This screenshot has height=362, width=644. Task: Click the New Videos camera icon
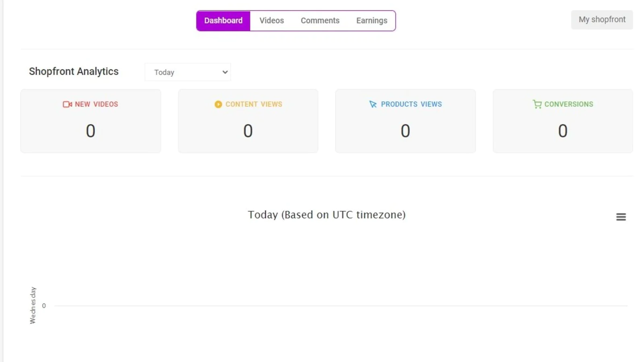click(x=67, y=104)
